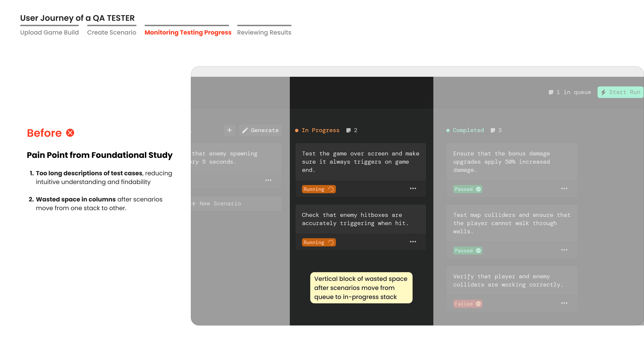Click the green dot beside the Completed header
The width and height of the screenshot is (644, 362).
448,130
